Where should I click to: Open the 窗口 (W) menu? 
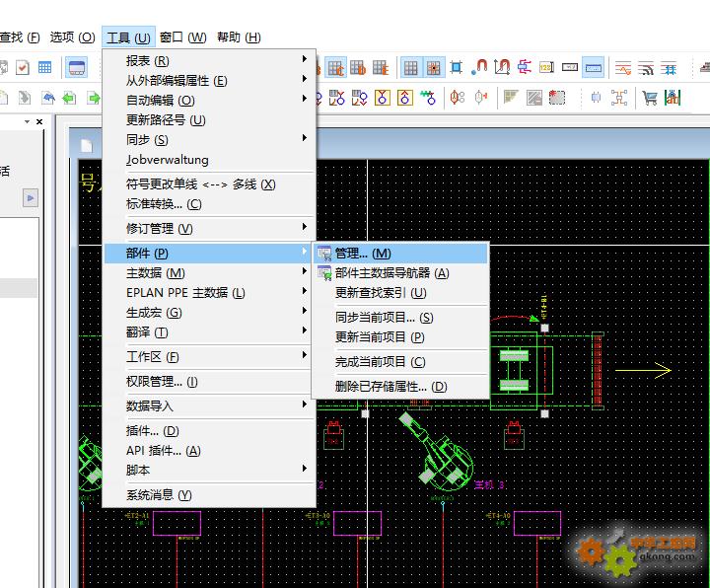[183, 37]
